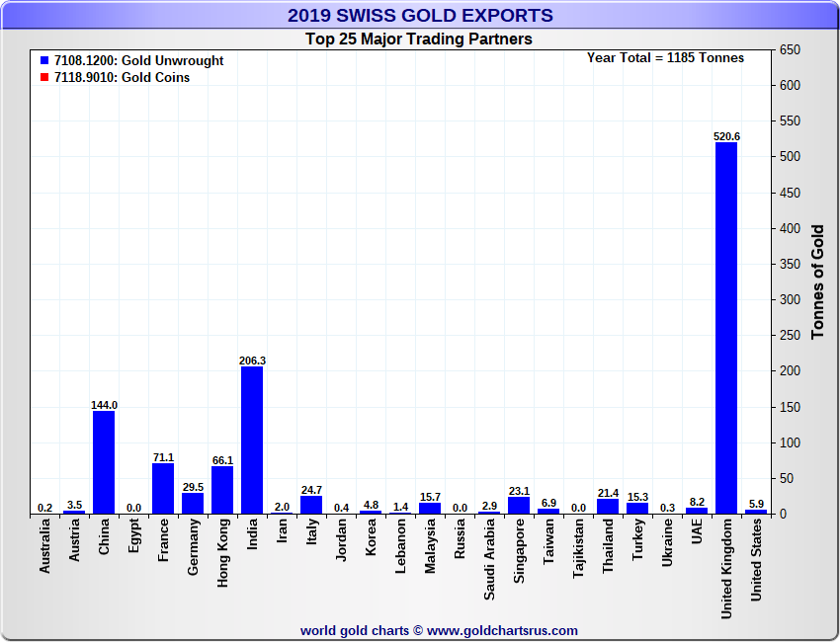Click the 'China' axis label
The image size is (840, 642).
(104, 536)
